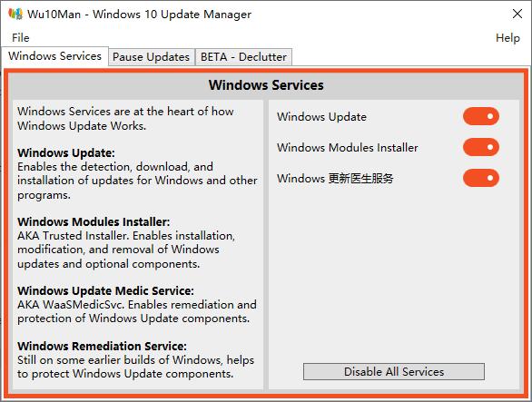
Task: Close the Wu10Man window
Action: pyautogui.click(x=517, y=14)
